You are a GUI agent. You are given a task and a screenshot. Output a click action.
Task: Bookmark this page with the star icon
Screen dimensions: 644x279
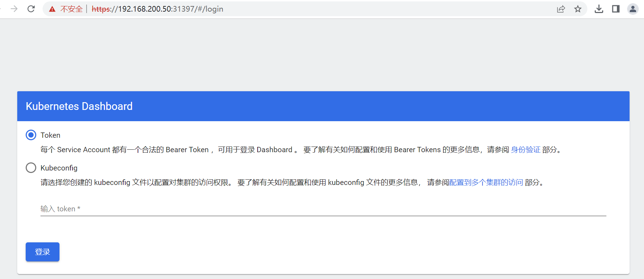[x=578, y=9]
